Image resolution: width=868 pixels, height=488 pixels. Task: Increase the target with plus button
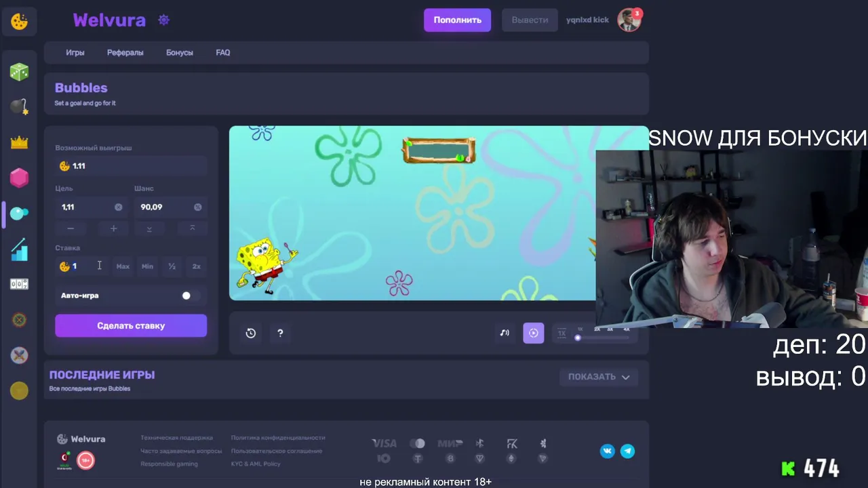click(x=114, y=228)
